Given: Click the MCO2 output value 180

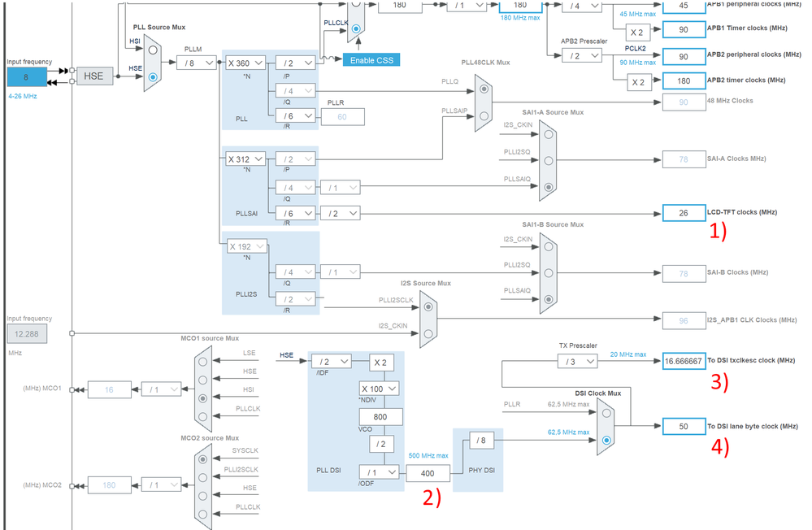Looking at the screenshot, I should point(109,485).
